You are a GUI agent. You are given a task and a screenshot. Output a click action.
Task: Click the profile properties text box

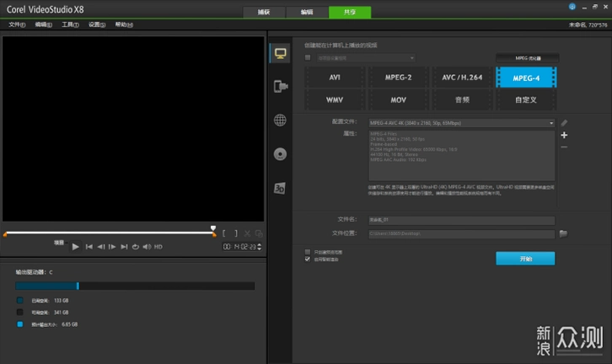461,155
